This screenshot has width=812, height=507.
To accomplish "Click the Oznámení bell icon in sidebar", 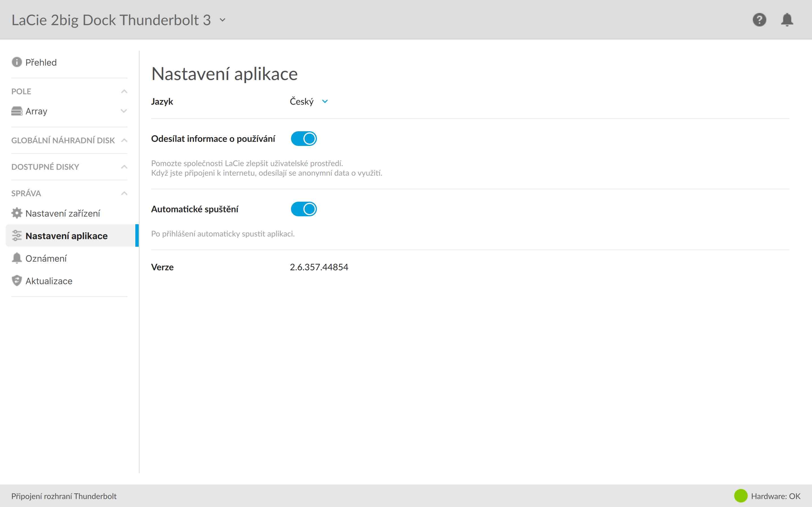I will click(x=16, y=258).
